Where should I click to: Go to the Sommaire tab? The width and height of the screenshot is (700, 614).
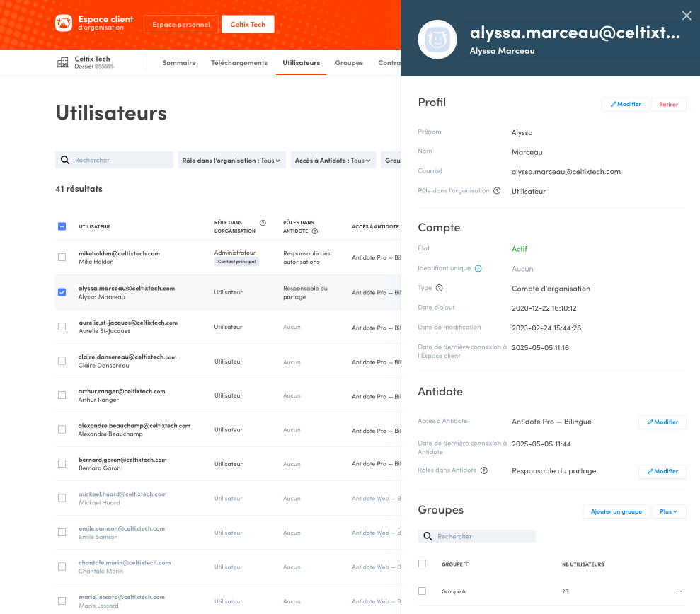click(179, 63)
